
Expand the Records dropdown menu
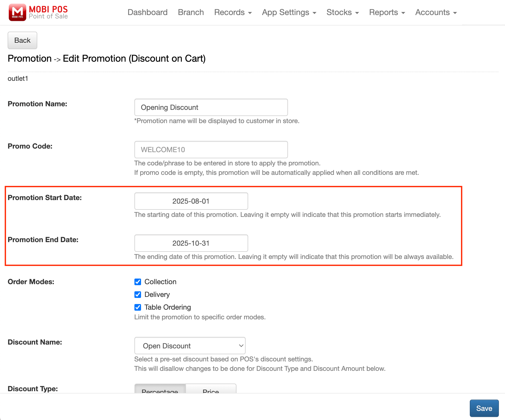click(x=233, y=12)
